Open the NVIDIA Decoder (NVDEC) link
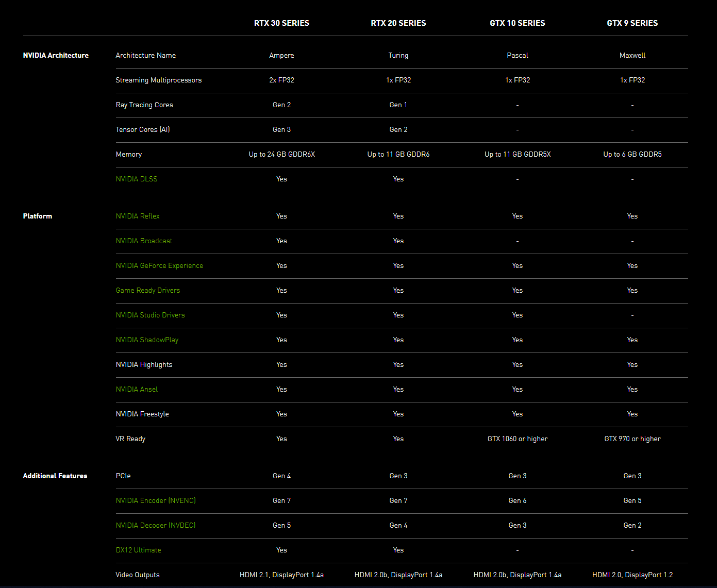The image size is (717, 588). point(156,525)
